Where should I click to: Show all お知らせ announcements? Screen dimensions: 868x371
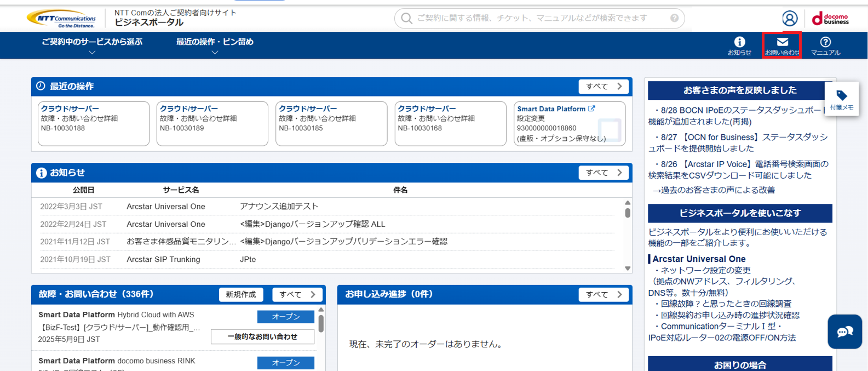click(603, 173)
